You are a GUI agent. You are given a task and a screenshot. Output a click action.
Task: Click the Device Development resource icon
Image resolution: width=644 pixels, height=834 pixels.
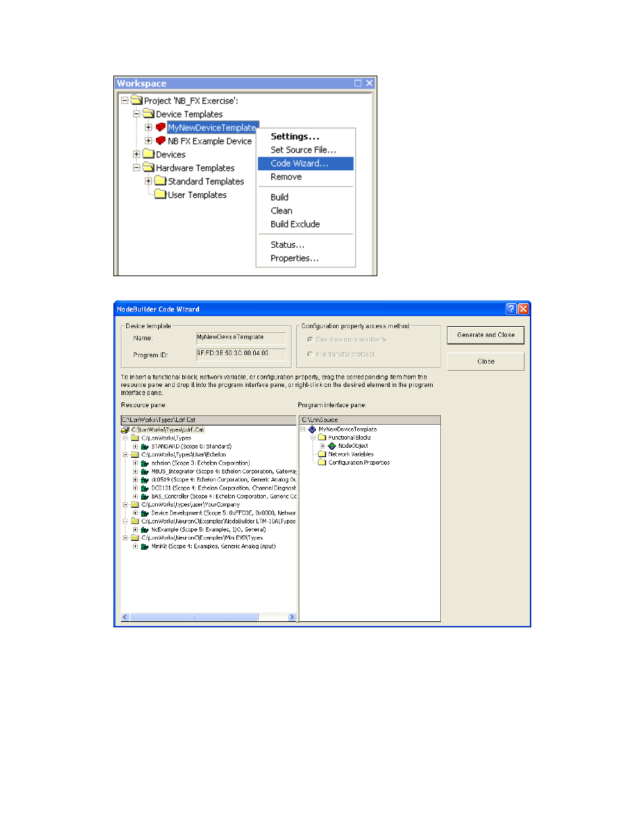(x=144, y=513)
